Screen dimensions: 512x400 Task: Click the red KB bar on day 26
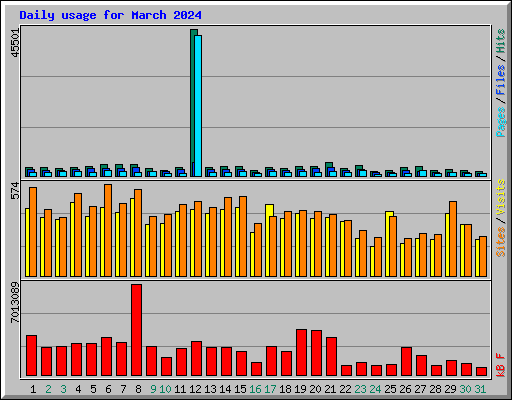tap(406, 361)
